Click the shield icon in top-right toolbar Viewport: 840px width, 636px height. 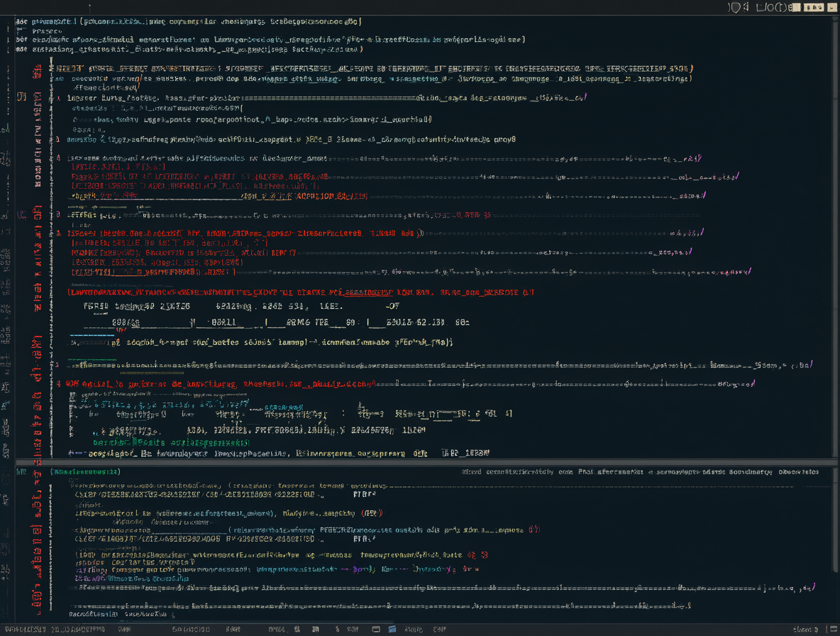pyautogui.click(x=735, y=7)
